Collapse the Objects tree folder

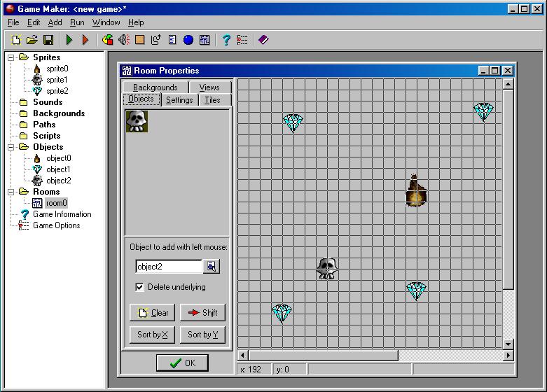[x=12, y=147]
